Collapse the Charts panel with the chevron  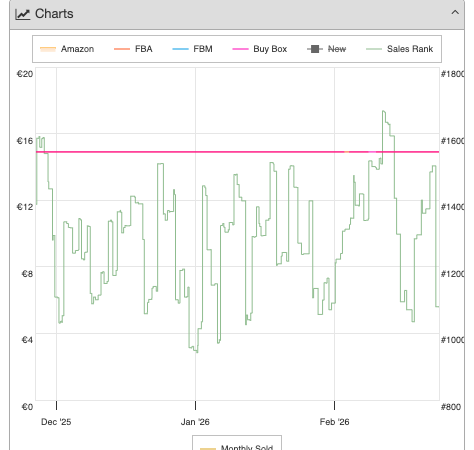point(455,13)
